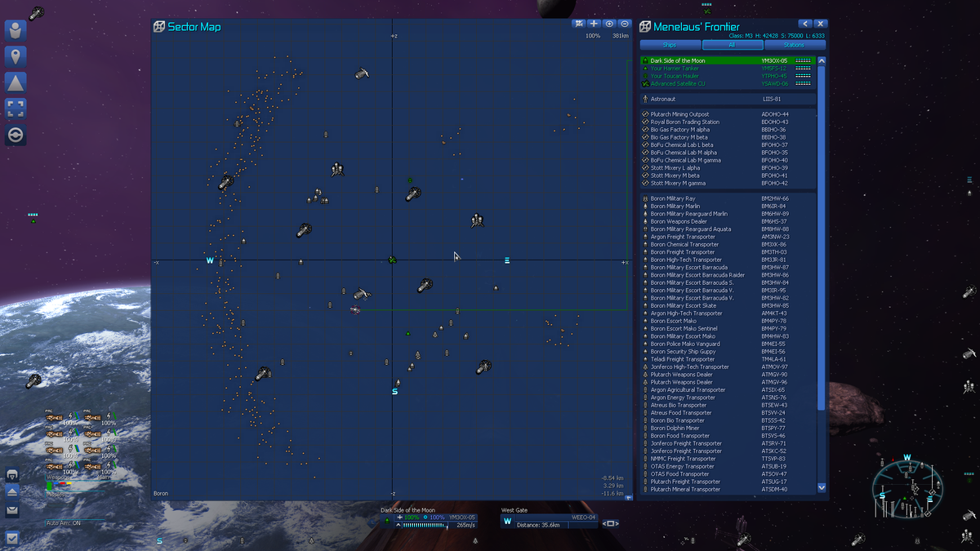
Task: Select Boron Police Mako Vanguard
Action: pos(728,344)
